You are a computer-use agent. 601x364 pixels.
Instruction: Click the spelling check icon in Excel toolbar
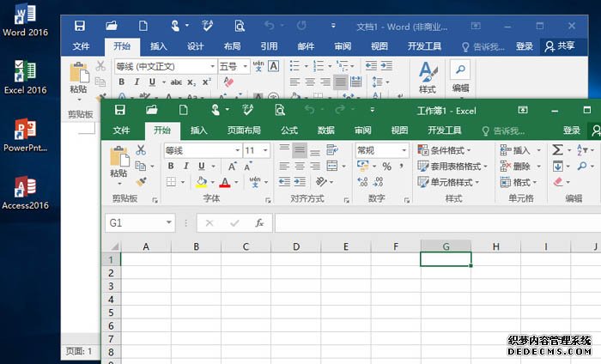pos(247,111)
